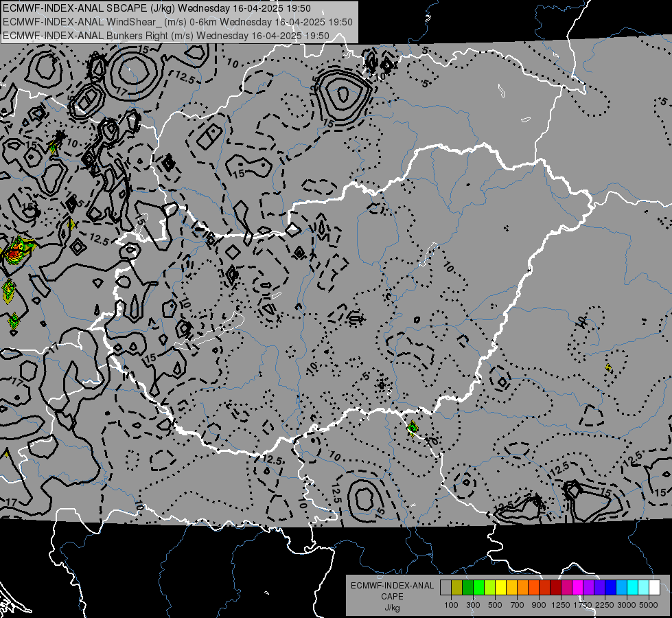672x618 pixels.
Task: Select the indigo swatch left of 2250
Action: (599, 588)
